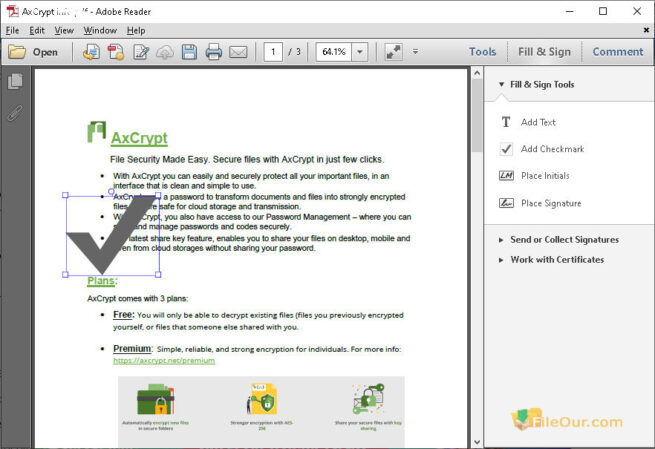Screen dimensions: 655x449
Task: Click the AxCrypt heading link
Action: [139, 138]
